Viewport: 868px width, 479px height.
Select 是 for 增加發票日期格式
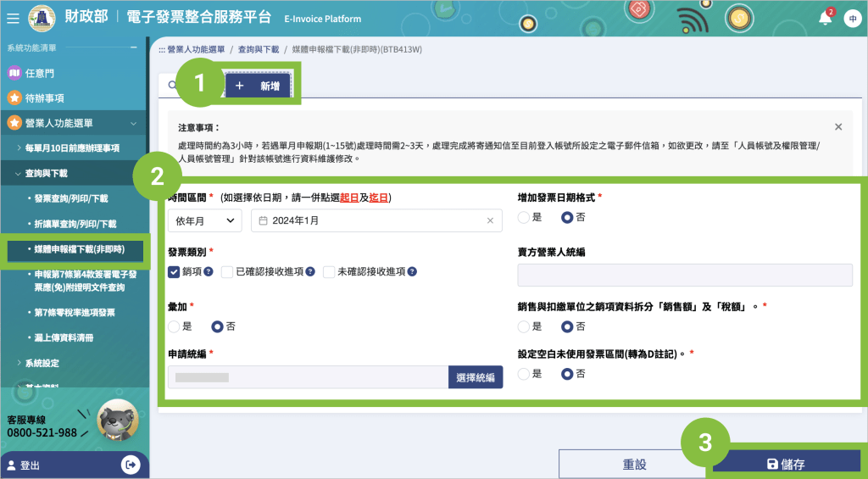(x=524, y=217)
